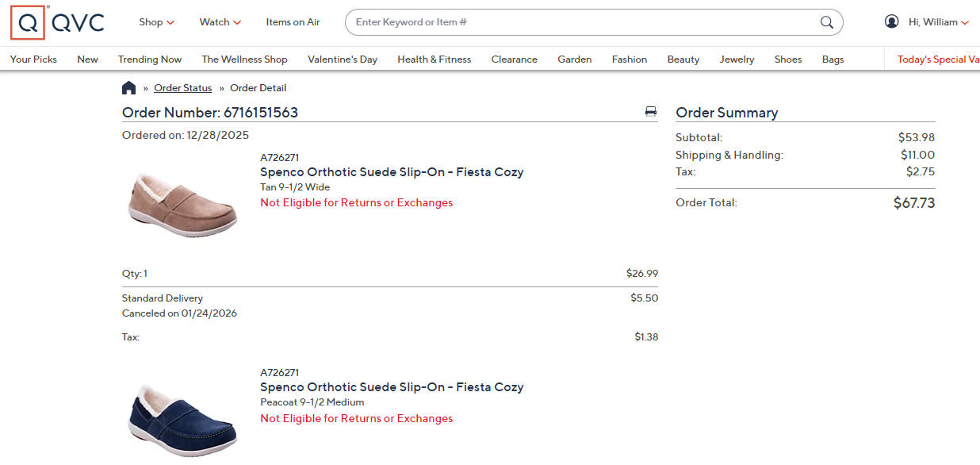Click the search magnifier icon
Viewport: 980px width, 465px height.
[827, 22]
